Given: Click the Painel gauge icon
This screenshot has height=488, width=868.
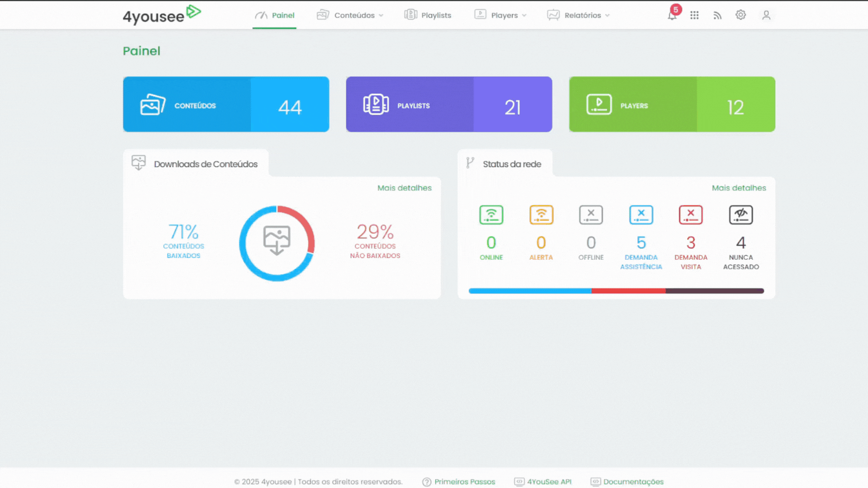Looking at the screenshot, I should coord(261,15).
